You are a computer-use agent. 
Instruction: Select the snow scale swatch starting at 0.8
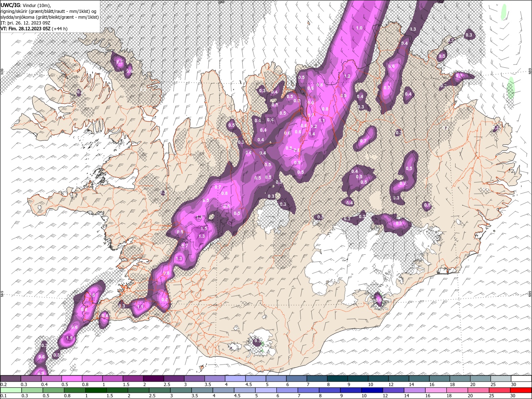(x=92, y=379)
